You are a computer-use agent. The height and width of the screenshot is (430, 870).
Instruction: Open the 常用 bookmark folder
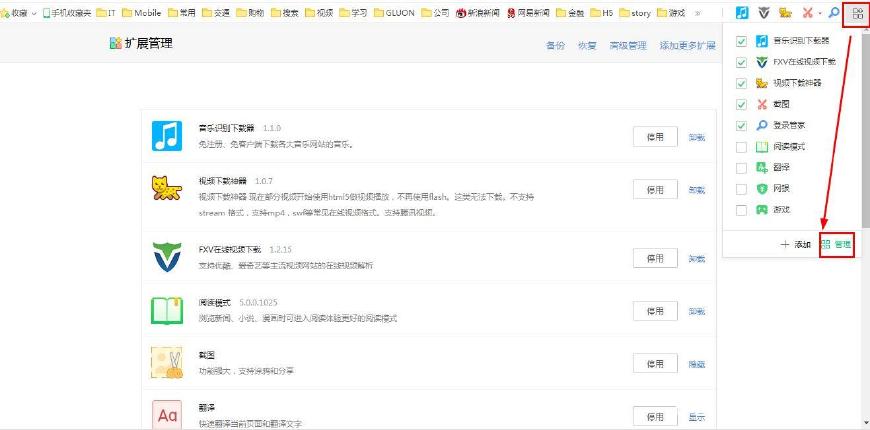tap(181, 13)
